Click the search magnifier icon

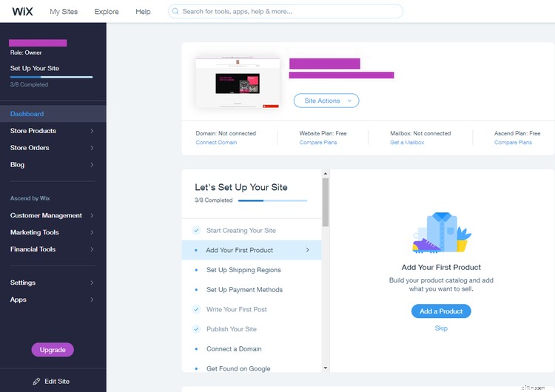pyautogui.click(x=175, y=12)
